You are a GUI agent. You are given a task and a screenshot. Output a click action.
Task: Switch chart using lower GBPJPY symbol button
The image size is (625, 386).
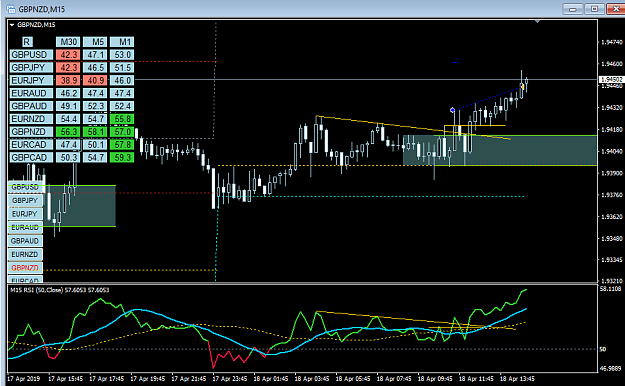[x=25, y=200]
